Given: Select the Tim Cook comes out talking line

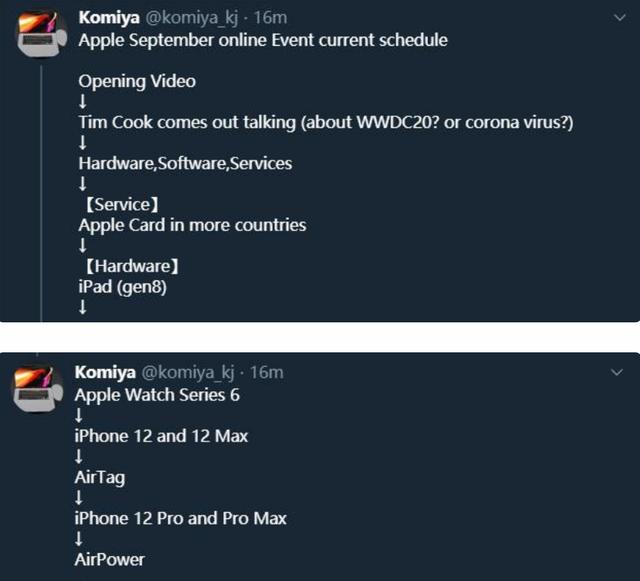Looking at the screenshot, I should [x=326, y=122].
